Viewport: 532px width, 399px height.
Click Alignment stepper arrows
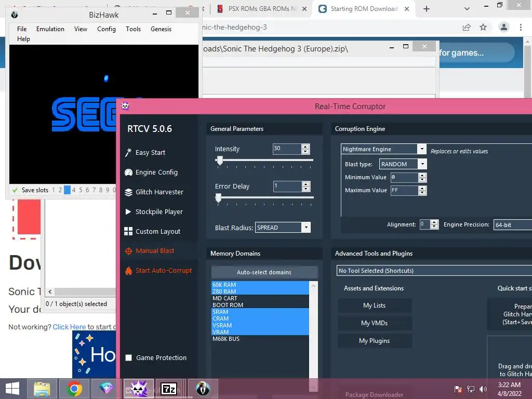[x=434, y=224]
